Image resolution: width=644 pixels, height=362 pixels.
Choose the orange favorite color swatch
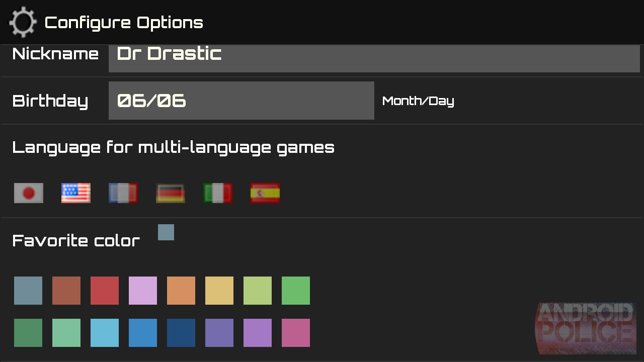coord(181,291)
